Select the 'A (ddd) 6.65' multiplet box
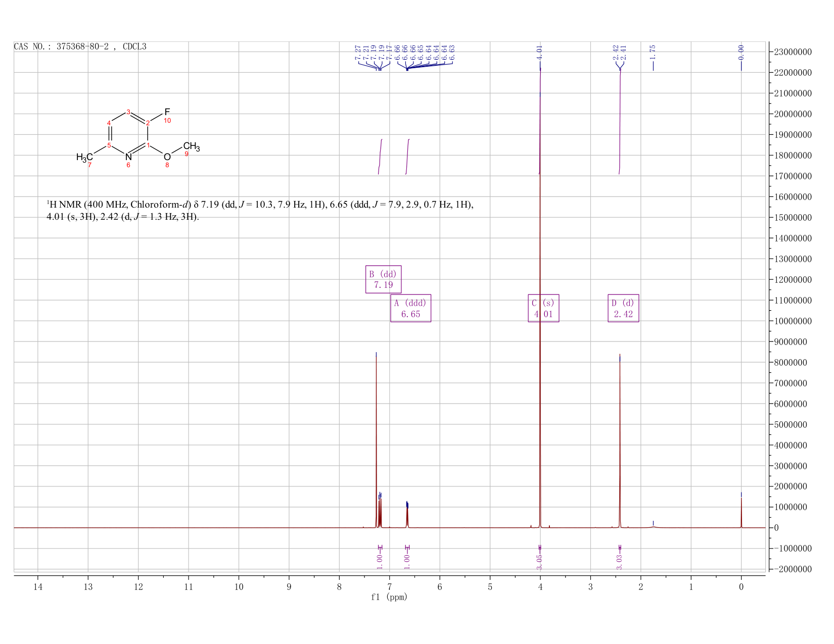The height and width of the screenshot is (644, 834). (x=410, y=308)
